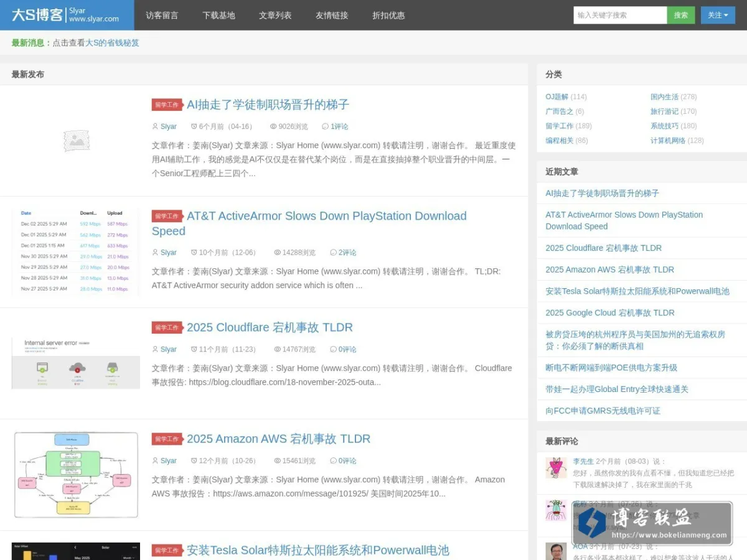Screen dimensions: 747x560
Task: Open recent article 被房贷压垮的杭州程序员
Action: [x=635, y=340]
